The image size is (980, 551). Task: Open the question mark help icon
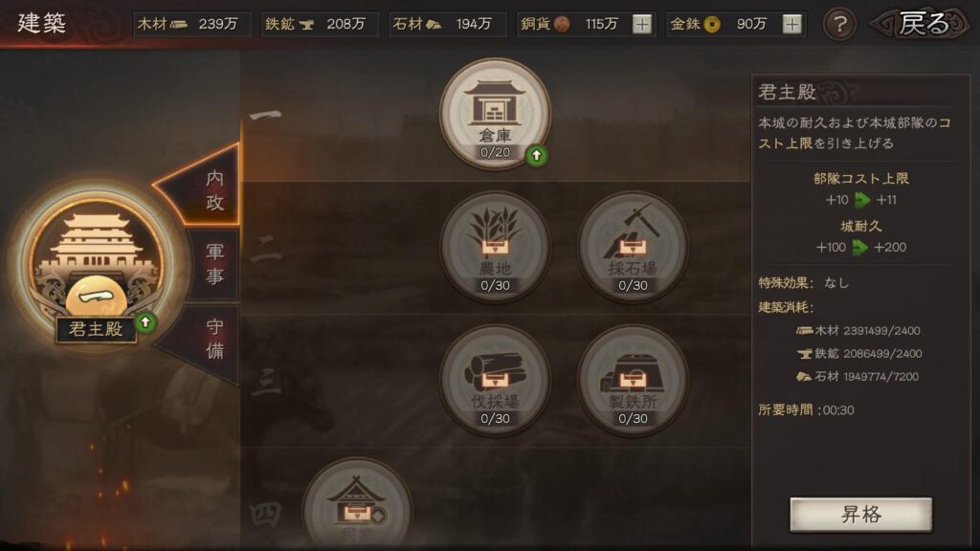point(839,24)
